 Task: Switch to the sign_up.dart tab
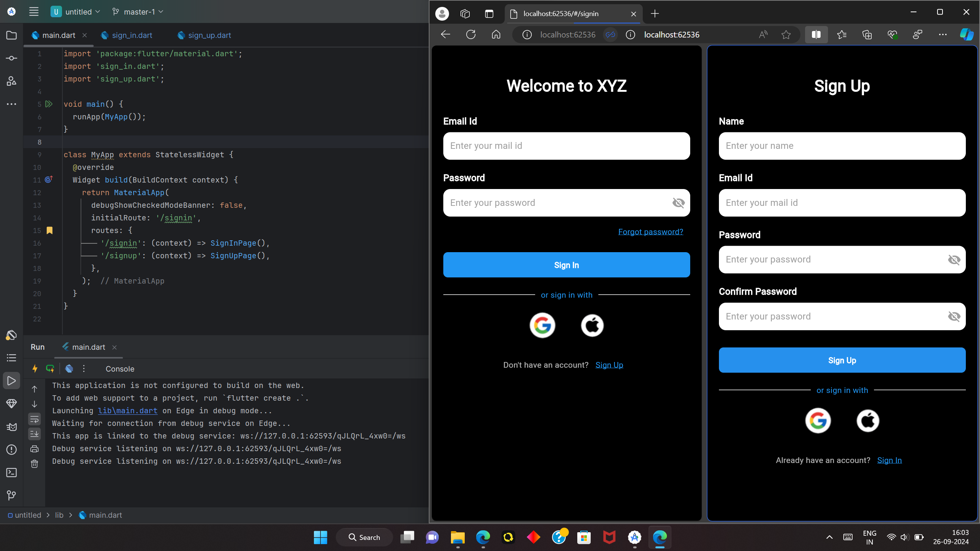pos(209,35)
